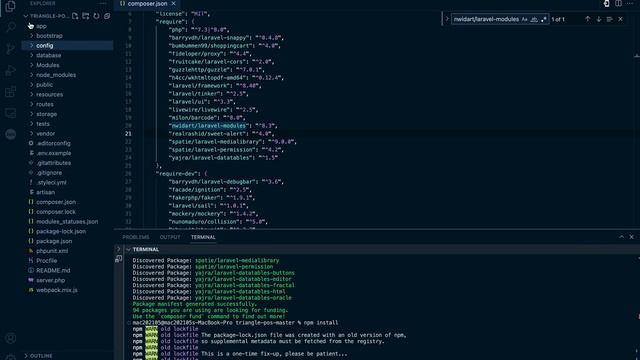Open .editorconfig file
Viewport: 640px width, 360px height.
[x=53, y=143]
